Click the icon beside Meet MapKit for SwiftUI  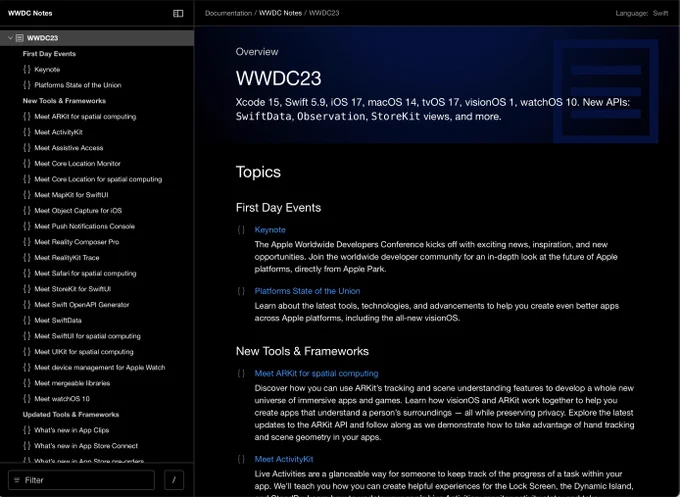(x=27, y=195)
